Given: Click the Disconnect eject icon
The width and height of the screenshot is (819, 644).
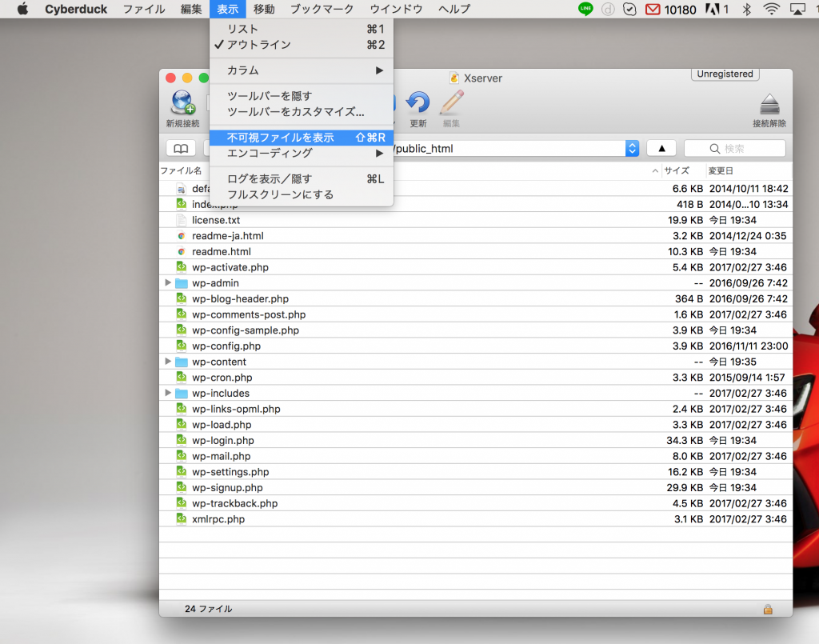Looking at the screenshot, I should [769, 105].
